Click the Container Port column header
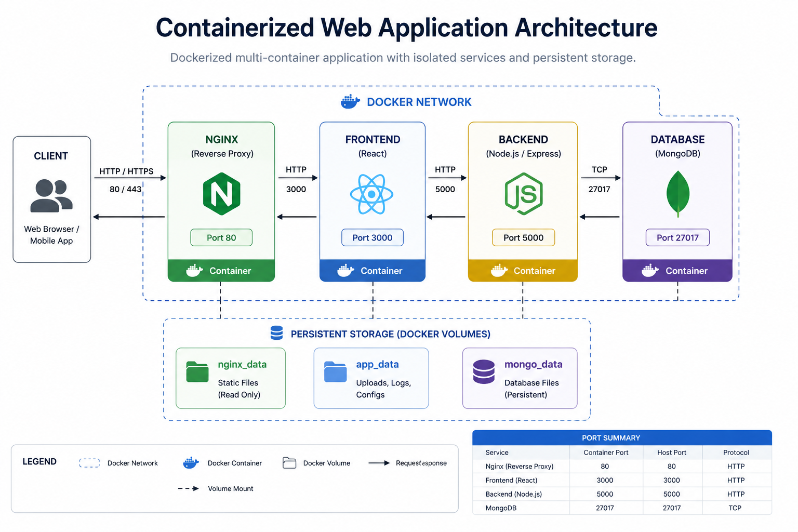Screen dimensions: 798x532 coord(606,453)
